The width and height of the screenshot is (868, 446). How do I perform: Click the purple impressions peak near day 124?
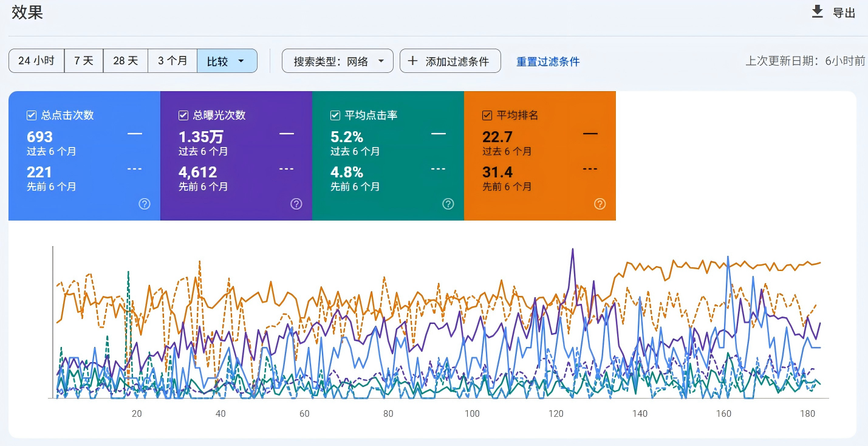(x=572, y=249)
